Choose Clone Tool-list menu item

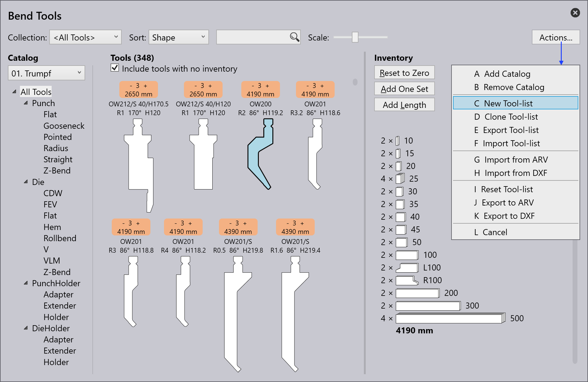coord(516,117)
